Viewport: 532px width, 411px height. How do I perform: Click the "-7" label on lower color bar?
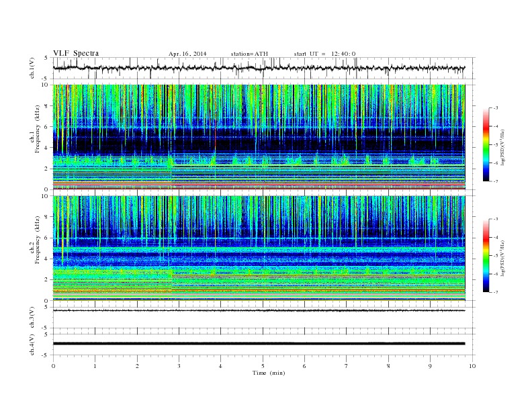(x=496, y=292)
